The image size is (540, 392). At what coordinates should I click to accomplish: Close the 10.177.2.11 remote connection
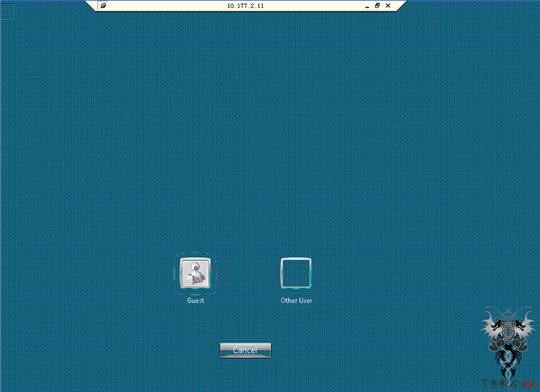(x=390, y=5)
